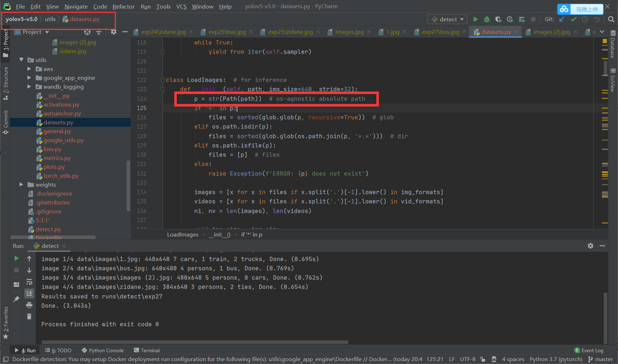Run detect with coverage icon
618x364 pixels.
[498, 19]
